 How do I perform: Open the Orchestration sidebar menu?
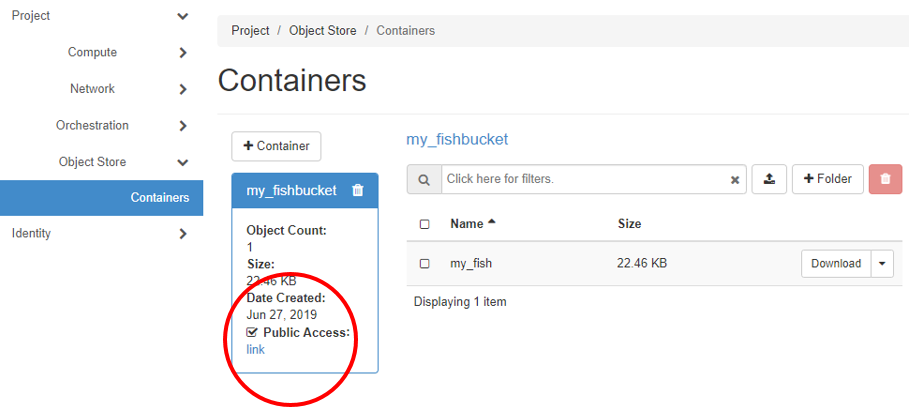coord(92,126)
